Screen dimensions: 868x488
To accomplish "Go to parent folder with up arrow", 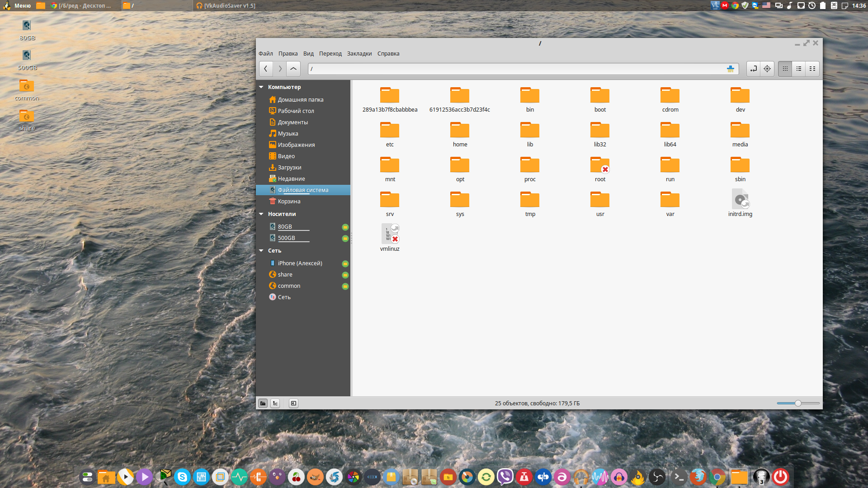I will 293,69.
